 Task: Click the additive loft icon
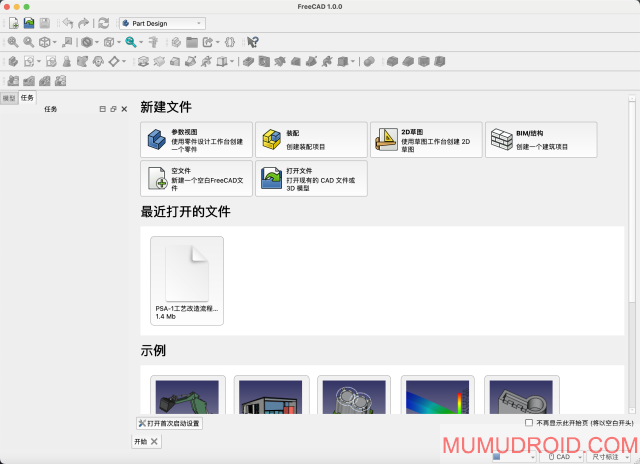coord(175,62)
